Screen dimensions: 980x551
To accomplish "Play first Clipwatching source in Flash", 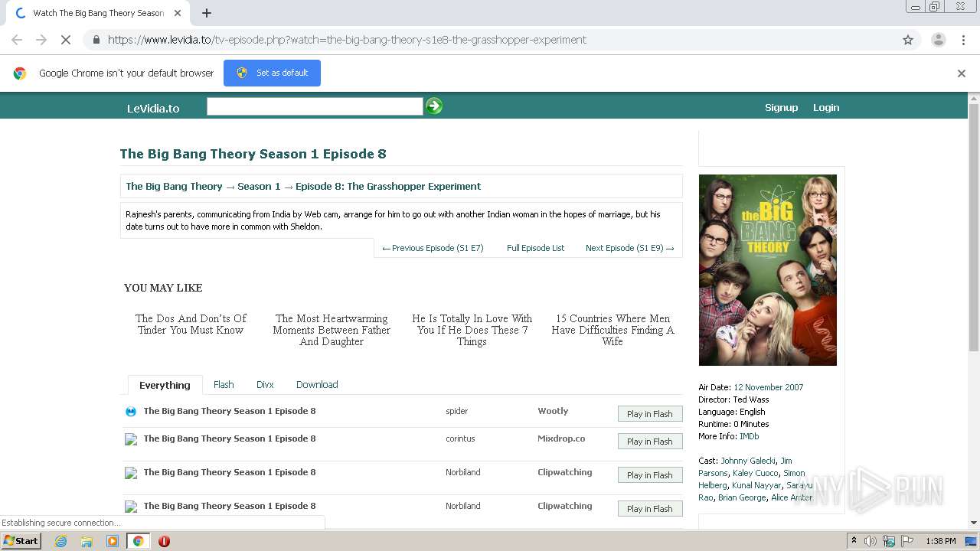I will [650, 475].
